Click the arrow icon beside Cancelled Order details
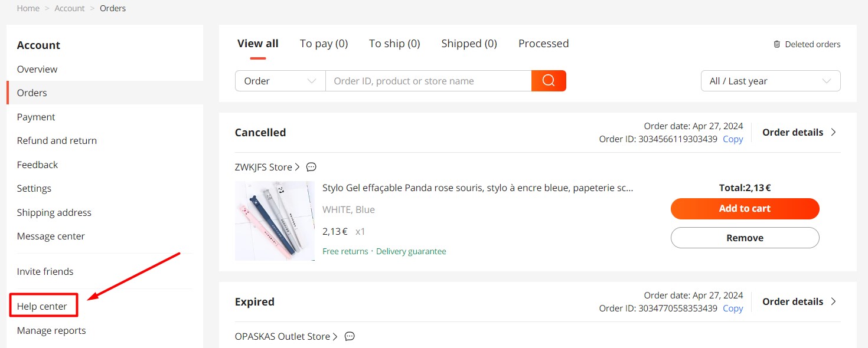This screenshot has width=868, height=348. 833,132
